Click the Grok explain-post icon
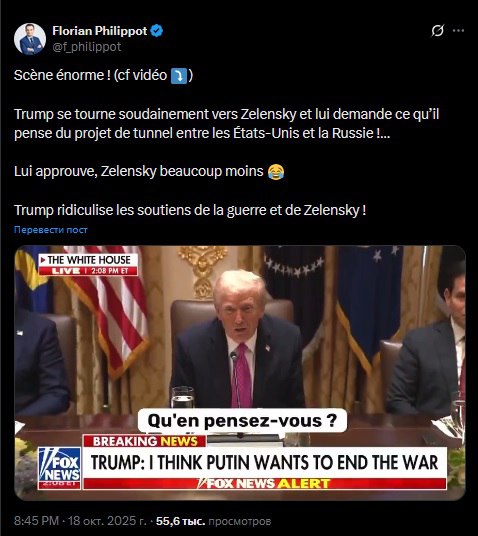 437,31
